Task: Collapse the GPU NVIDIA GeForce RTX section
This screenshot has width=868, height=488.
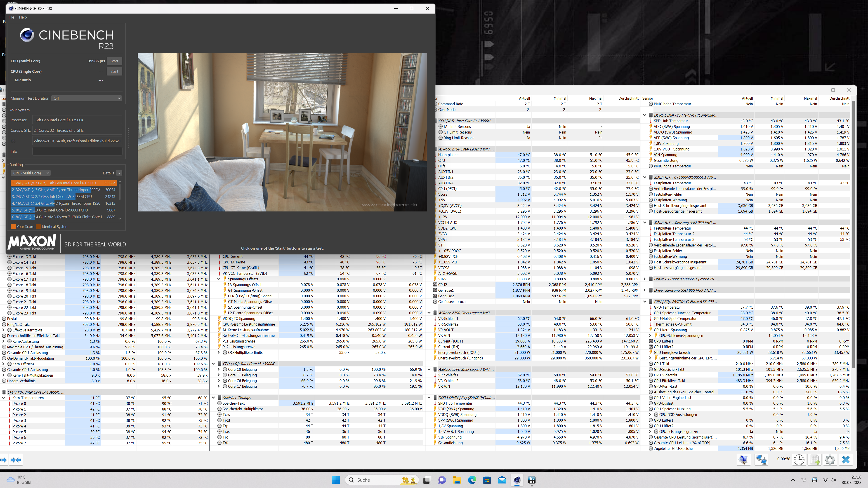Action: [x=645, y=302]
